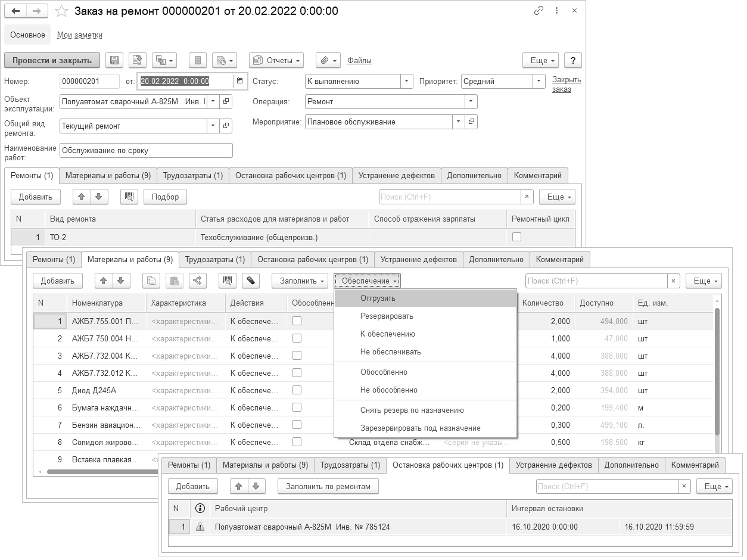Open document movements list icon
This screenshot has width=747, height=560.
tap(198, 60)
